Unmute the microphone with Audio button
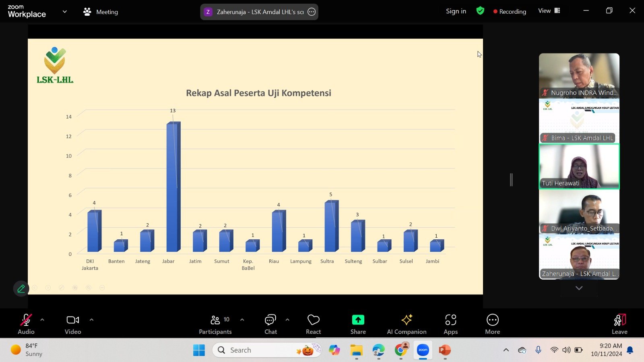The width and height of the screenshot is (644, 362). 26,324
